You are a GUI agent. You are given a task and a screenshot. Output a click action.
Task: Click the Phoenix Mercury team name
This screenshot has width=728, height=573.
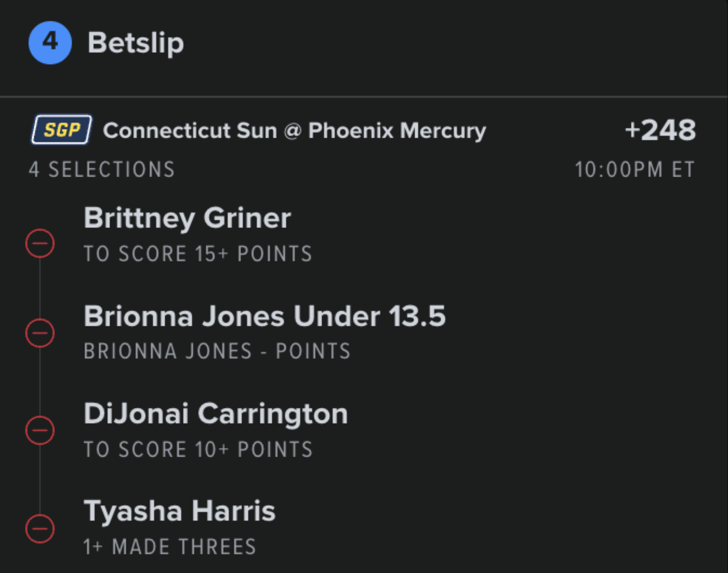(397, 130)
